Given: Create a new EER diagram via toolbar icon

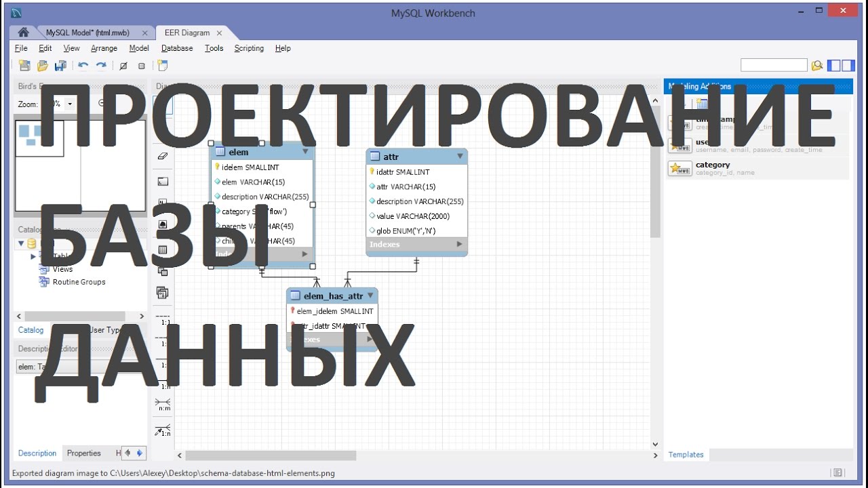Looking at the screenshot, I should (x=162, y=66).
